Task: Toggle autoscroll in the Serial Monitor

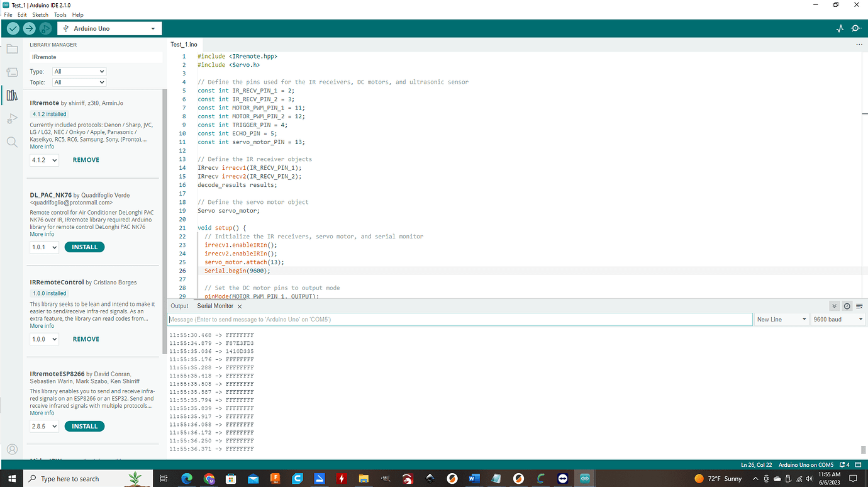Action: (x=835, y=306)
